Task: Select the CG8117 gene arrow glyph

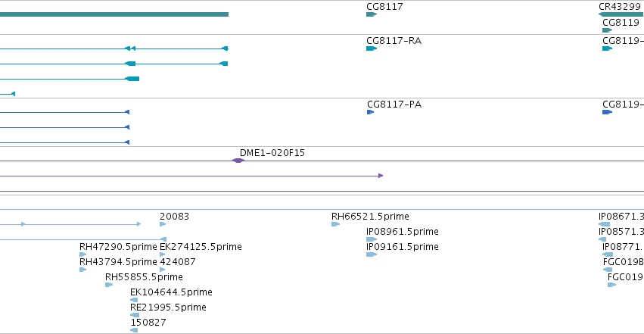Action: pyautogui.click(x=372, y=14)
